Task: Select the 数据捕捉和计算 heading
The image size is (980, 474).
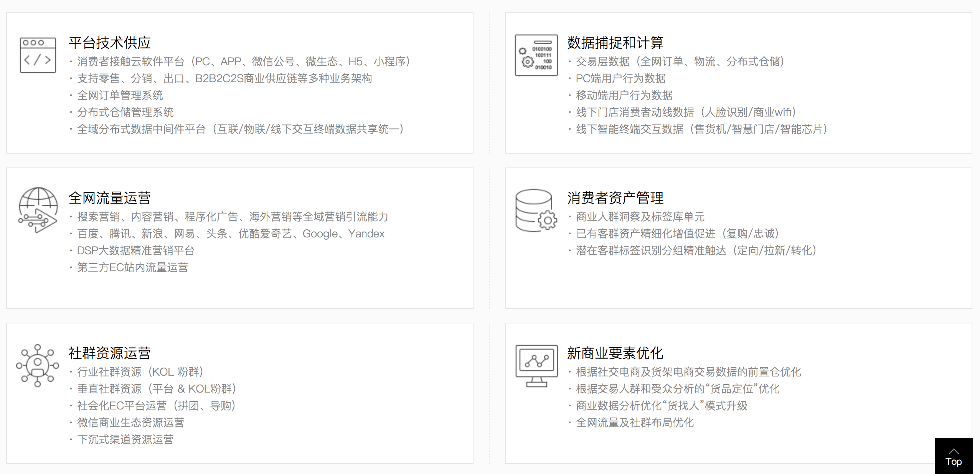Action: (615, 43)
